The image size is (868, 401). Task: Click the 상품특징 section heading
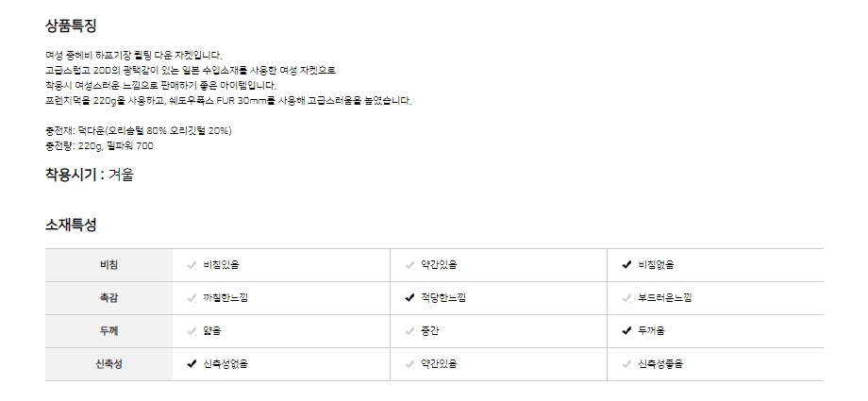71,25
